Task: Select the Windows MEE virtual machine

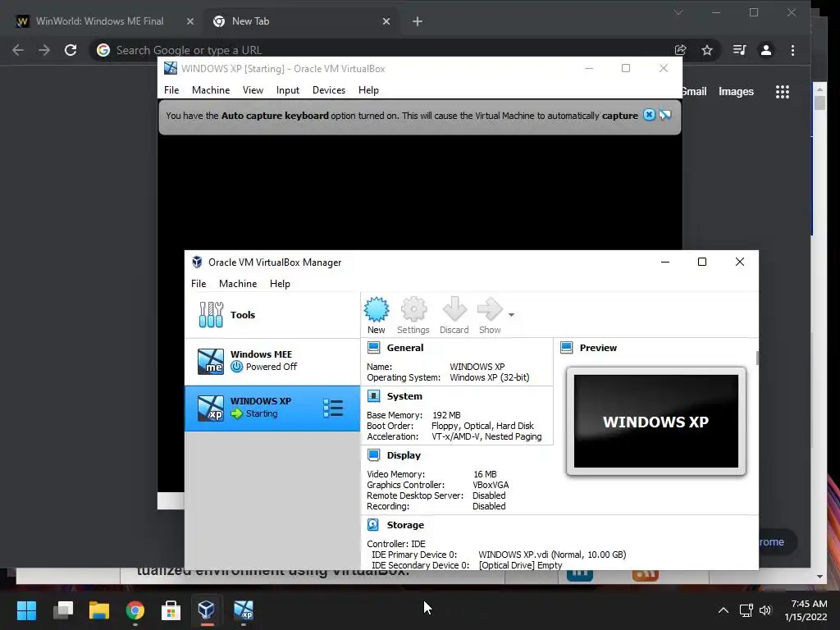Action: point(272,361)
